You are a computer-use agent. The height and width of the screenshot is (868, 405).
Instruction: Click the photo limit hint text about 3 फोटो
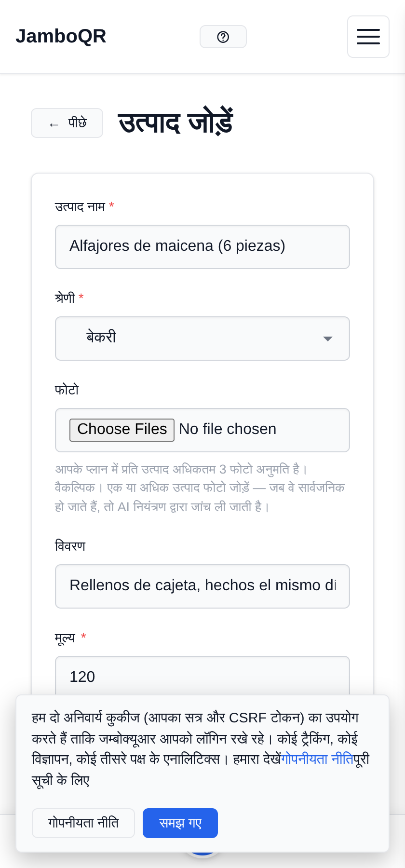(181, 469)
